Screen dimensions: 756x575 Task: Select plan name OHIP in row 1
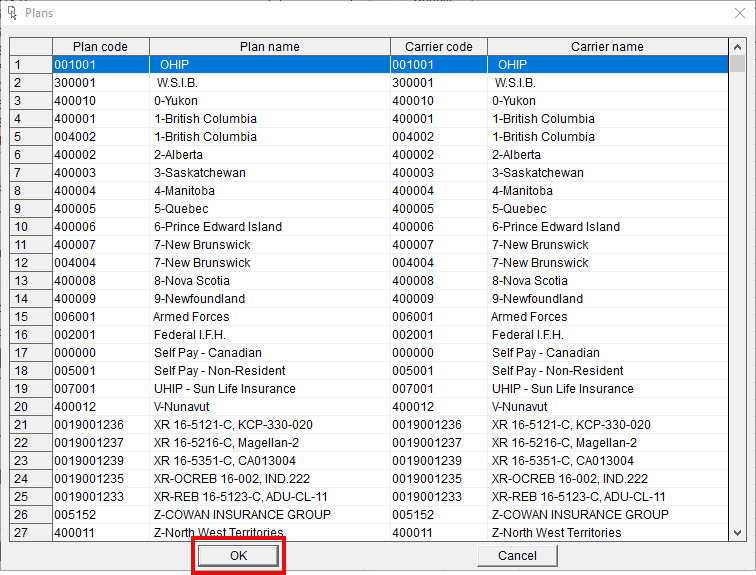[x=270, y=65]
